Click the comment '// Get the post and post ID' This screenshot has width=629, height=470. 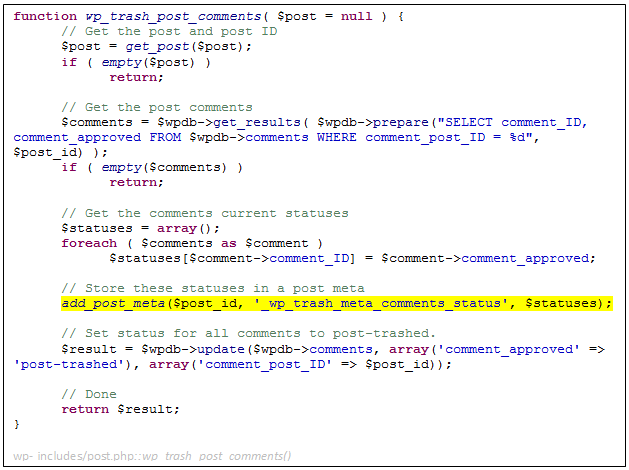(169, 31)
